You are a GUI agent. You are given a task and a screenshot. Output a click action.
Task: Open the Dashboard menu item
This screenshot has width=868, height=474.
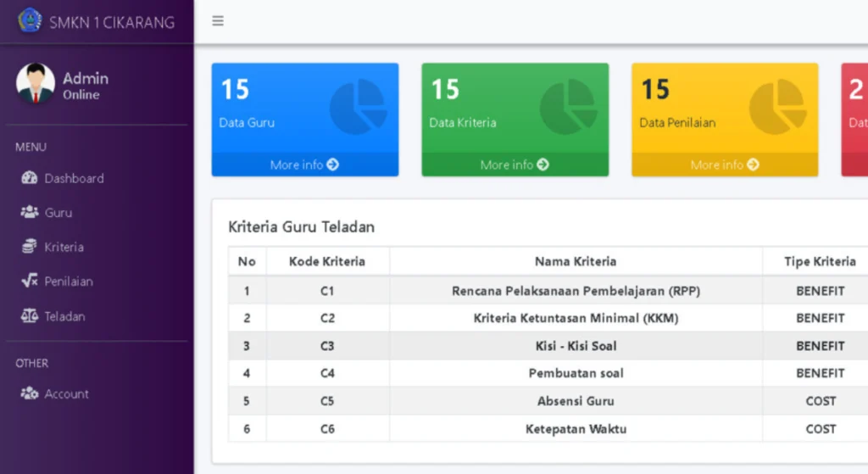point(74,178)
